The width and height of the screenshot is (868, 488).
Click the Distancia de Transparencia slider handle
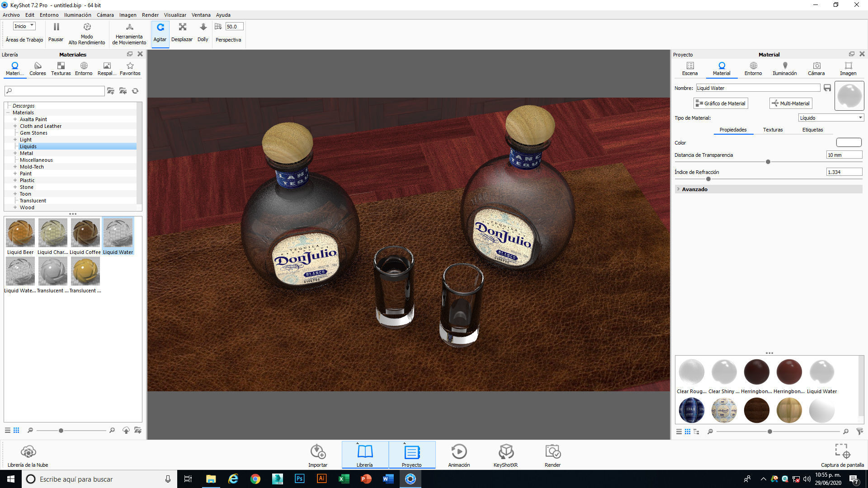[768, 162]
